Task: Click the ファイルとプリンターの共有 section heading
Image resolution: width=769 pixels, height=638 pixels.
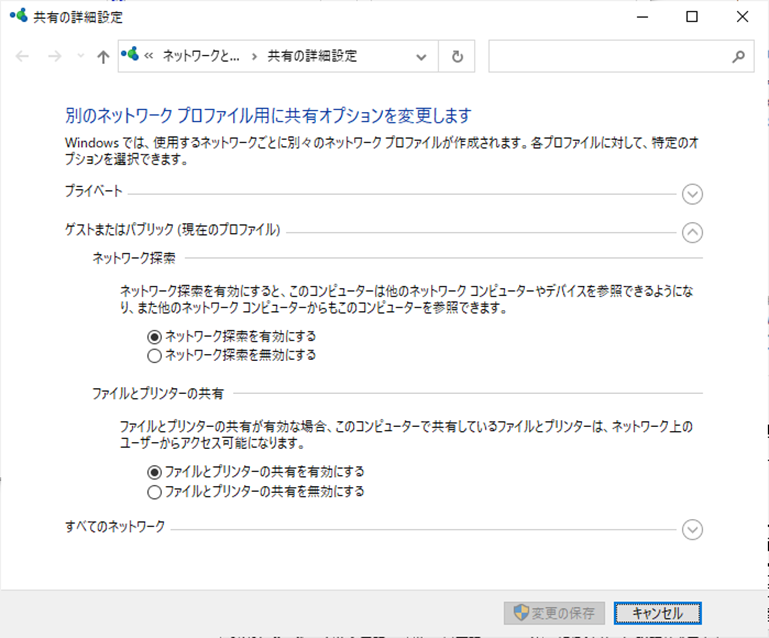Action: [x=158, y=393]
